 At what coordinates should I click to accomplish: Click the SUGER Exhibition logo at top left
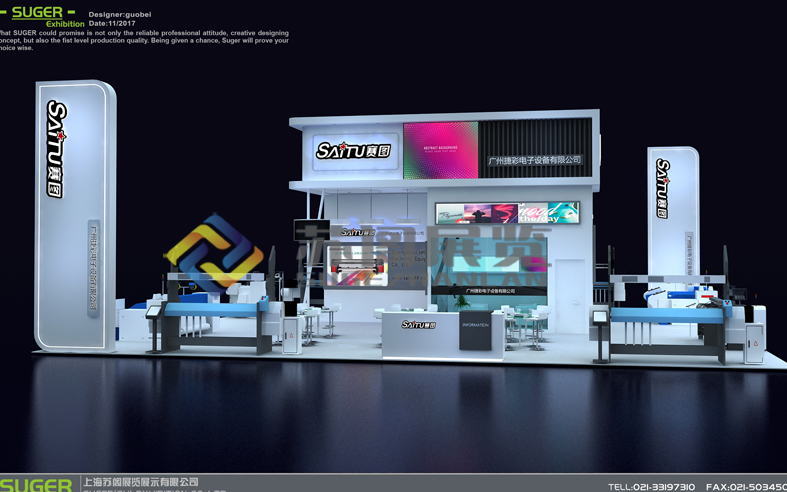pos(42,16)
